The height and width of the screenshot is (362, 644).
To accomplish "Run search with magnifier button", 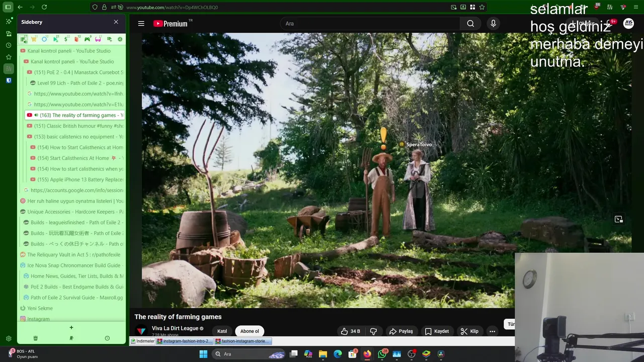I will click(x=470, y=24).
